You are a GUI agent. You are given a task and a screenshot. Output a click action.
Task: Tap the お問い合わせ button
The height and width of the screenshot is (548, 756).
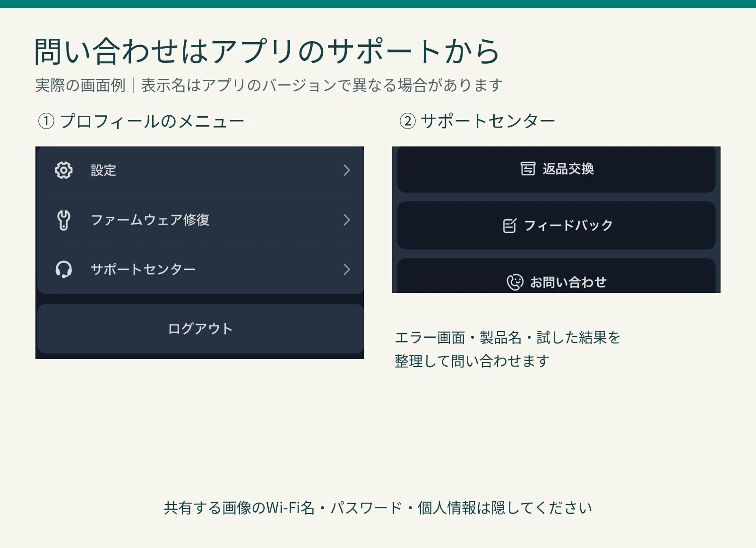556,276
